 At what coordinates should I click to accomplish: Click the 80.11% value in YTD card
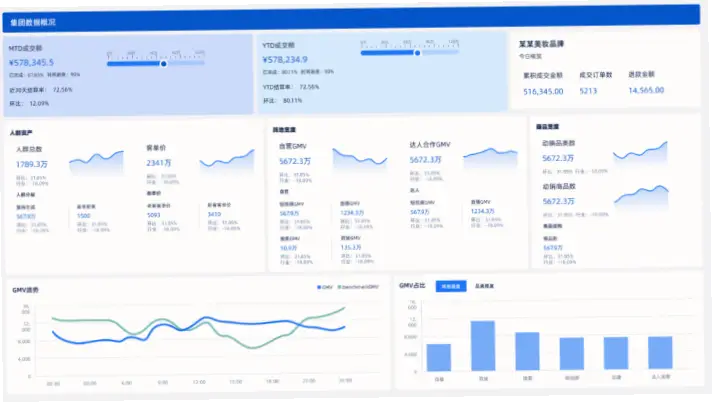coord(292,100)
